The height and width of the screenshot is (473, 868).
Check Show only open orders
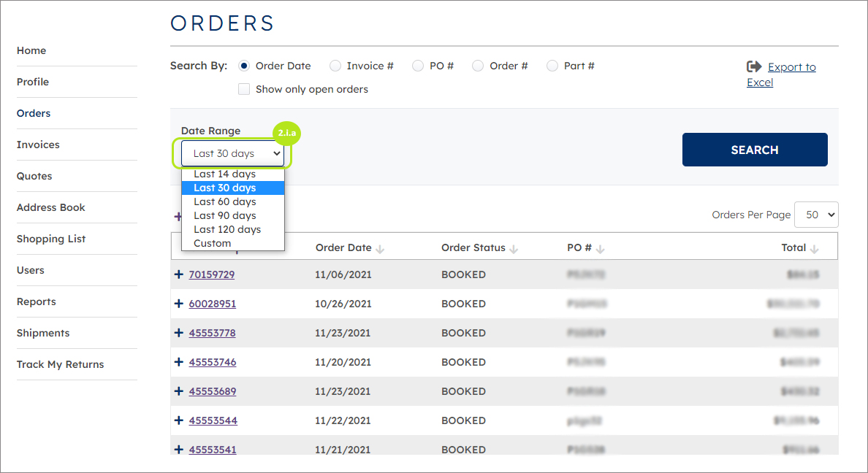tap(244, 89)
